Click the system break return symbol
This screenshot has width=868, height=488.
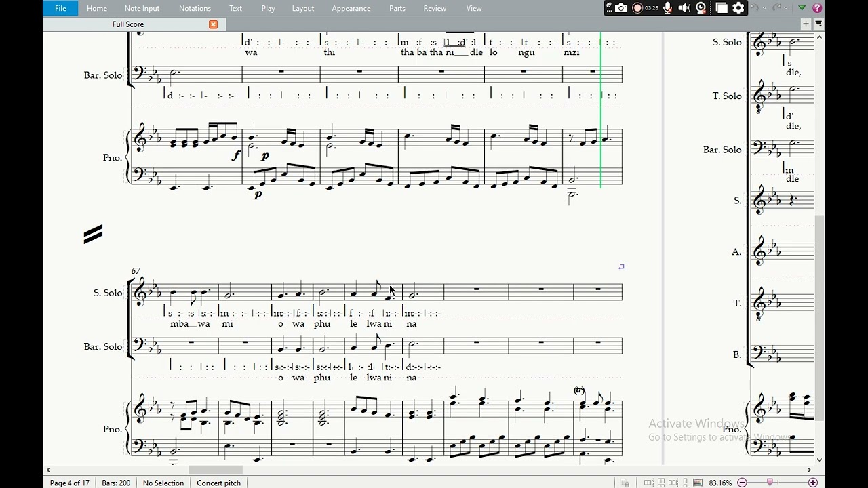[620, 267]
